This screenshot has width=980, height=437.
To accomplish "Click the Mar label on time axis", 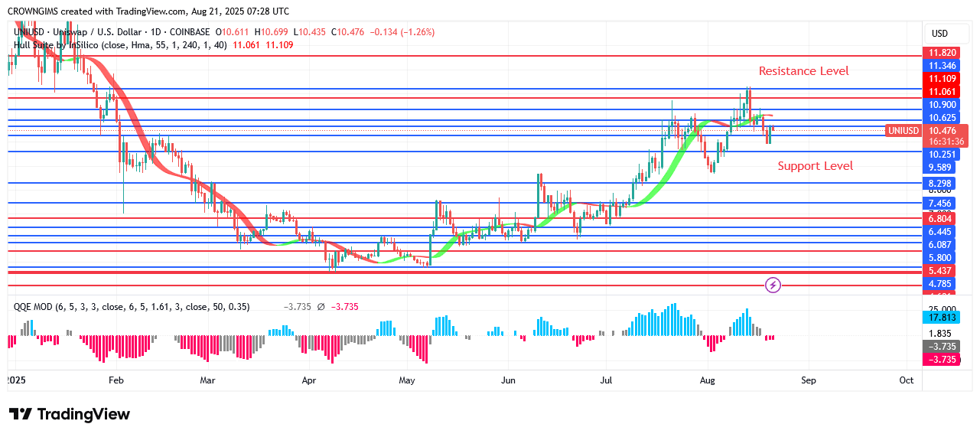I will pos(207,380).
